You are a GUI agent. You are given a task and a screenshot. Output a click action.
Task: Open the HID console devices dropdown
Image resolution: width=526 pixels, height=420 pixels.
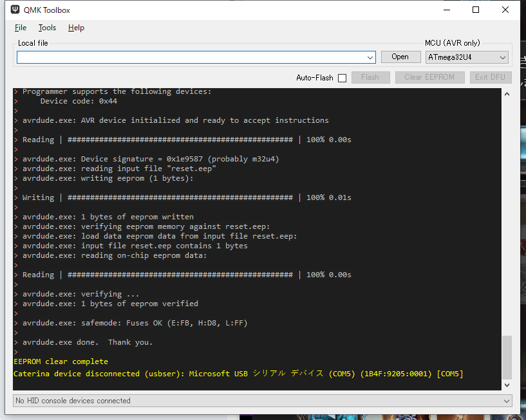click(x=262, y=401)
